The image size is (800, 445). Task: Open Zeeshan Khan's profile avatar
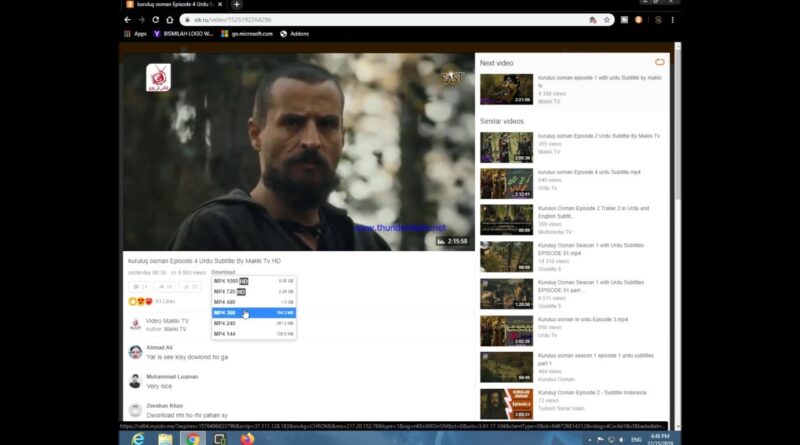pyautogui.click(x=135, y=410)
